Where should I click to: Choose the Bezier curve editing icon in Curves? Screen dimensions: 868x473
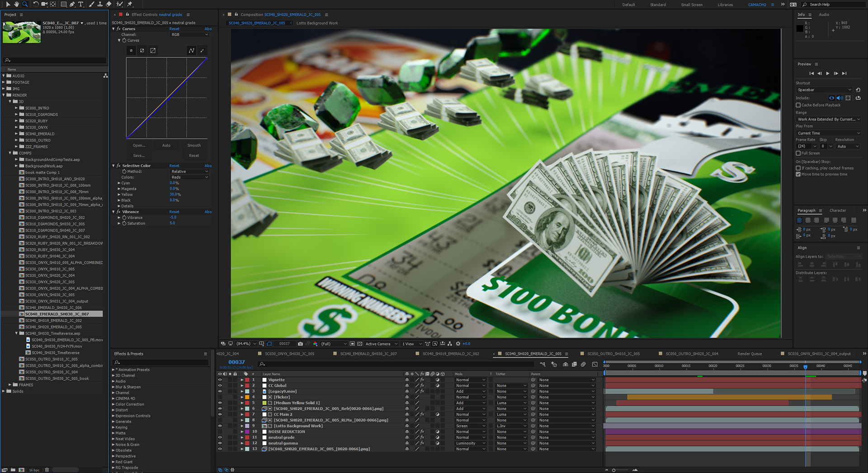click(191, 51)
